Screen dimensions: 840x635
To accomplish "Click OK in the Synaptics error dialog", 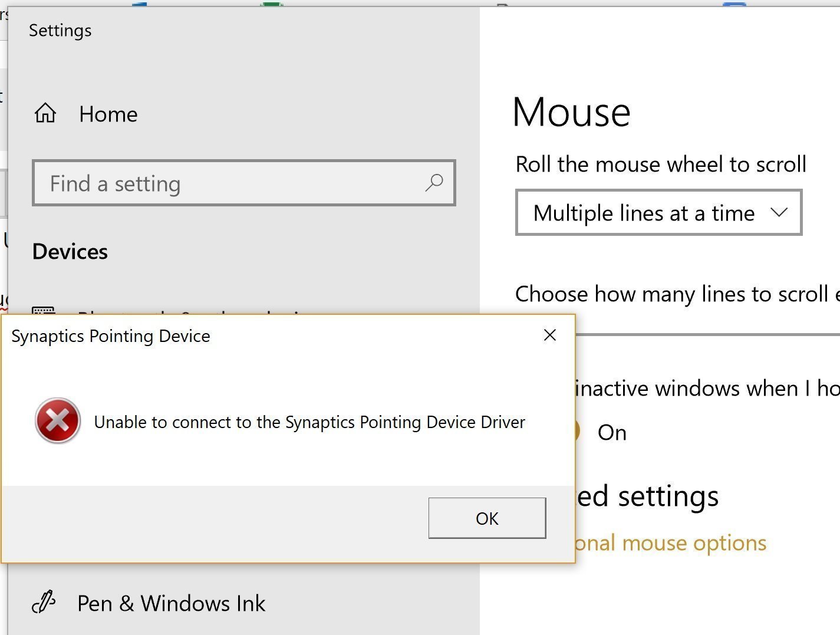I will pos(487,518).
